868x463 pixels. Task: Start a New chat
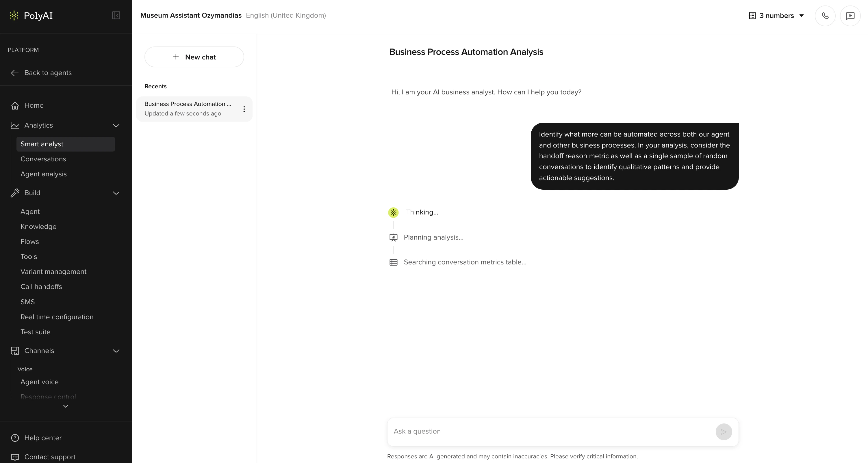194,57
